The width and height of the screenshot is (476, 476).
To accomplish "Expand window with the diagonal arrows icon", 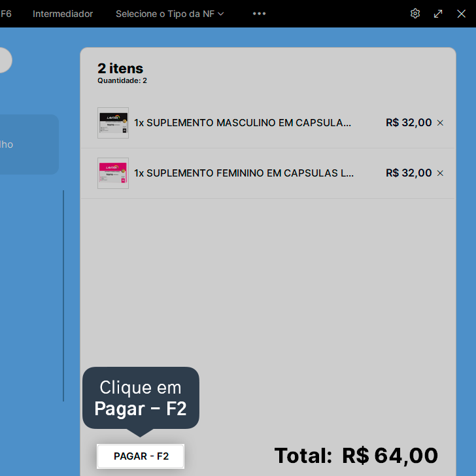I will click(438, 14).
